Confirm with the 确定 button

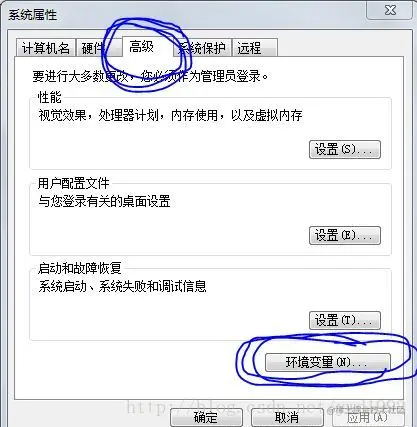pos(206,417)
